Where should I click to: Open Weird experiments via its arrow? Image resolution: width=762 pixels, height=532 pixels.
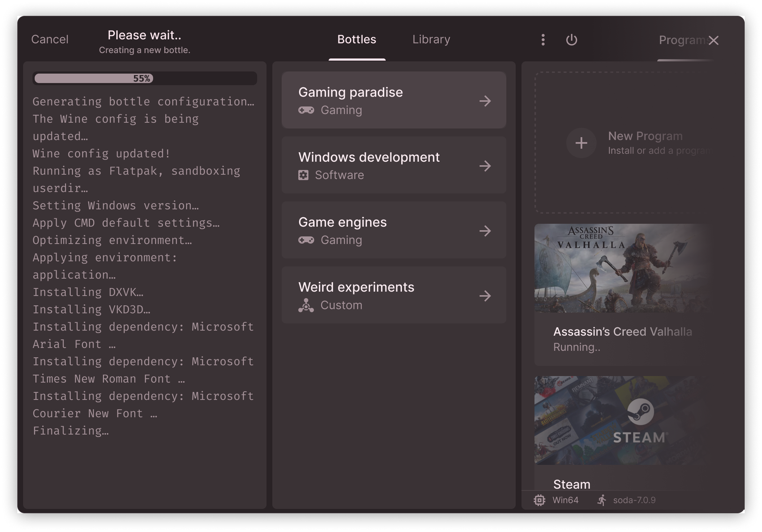pos(485,296)
